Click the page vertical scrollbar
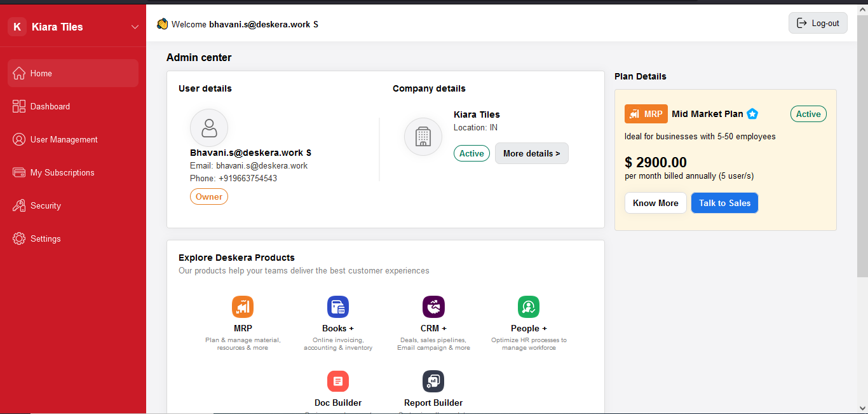 click(862, 146)
